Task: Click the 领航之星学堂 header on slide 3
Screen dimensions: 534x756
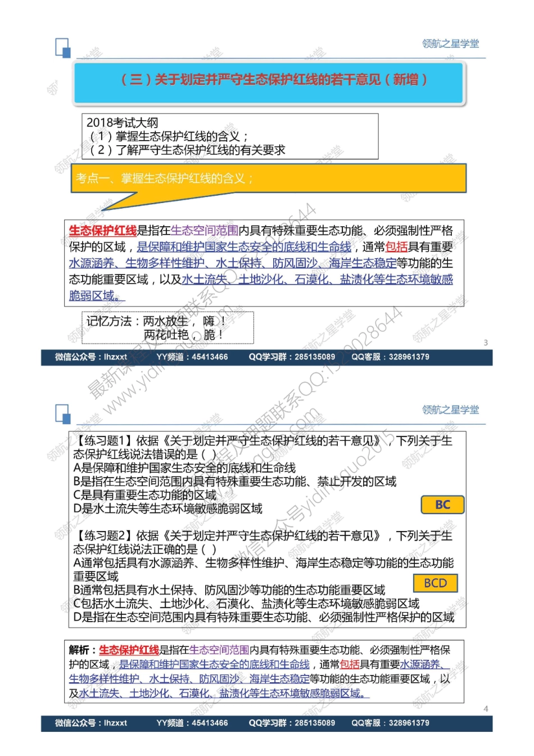Action: click(x=451, y=43)
